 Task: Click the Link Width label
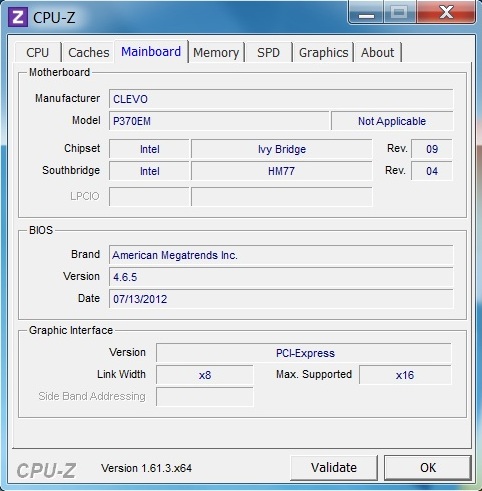(x=121, y=374)
